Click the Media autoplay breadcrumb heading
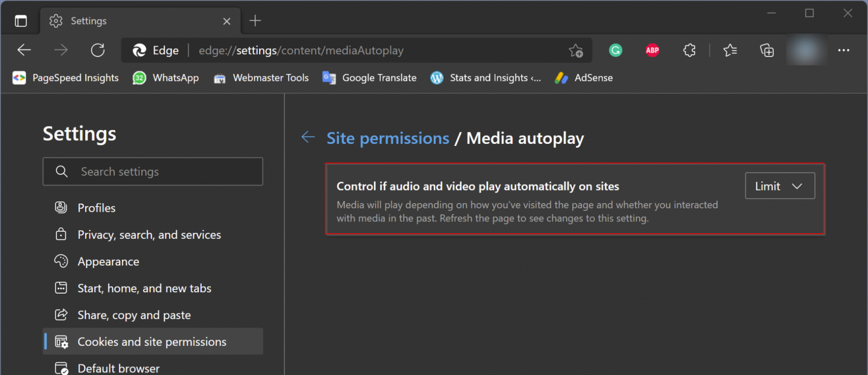868x375 pixels. (x=525, y=138)
